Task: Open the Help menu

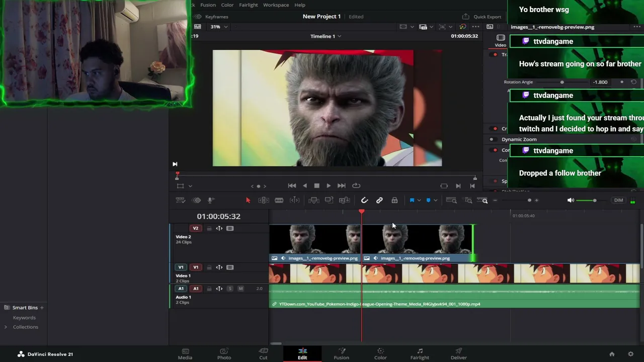Action: click(x=299, y=5)
